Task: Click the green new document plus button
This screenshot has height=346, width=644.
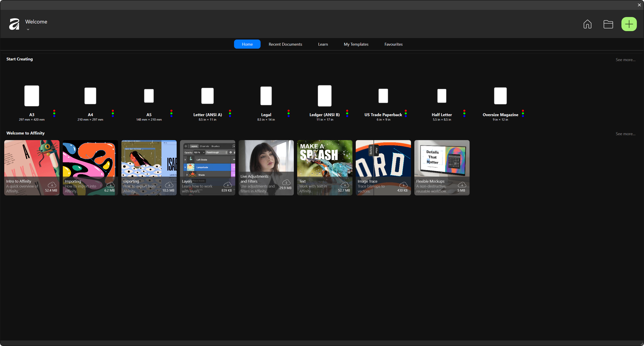Action: pyautogui.click(x=629, y=24)
